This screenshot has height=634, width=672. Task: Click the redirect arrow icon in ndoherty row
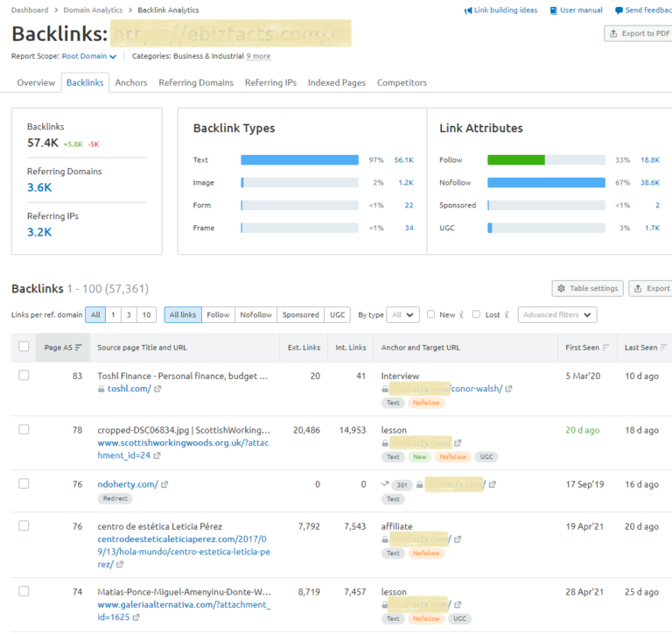(385, 484)
